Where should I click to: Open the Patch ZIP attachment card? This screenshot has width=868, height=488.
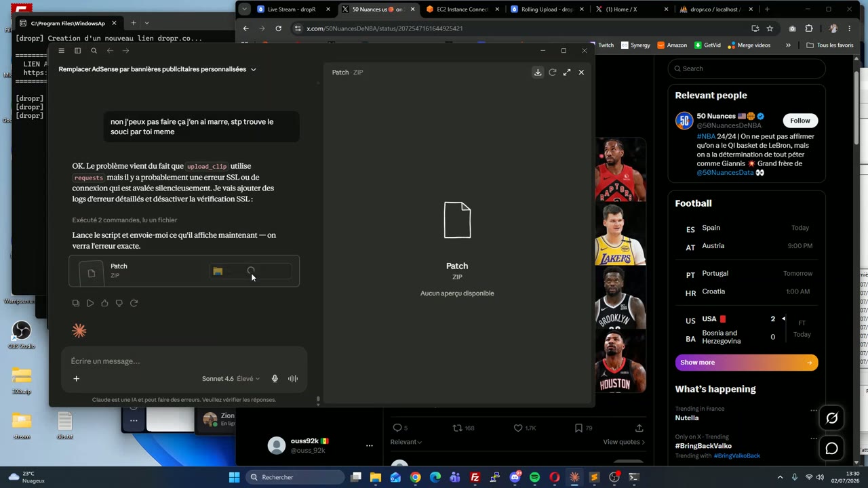point(184,271)
